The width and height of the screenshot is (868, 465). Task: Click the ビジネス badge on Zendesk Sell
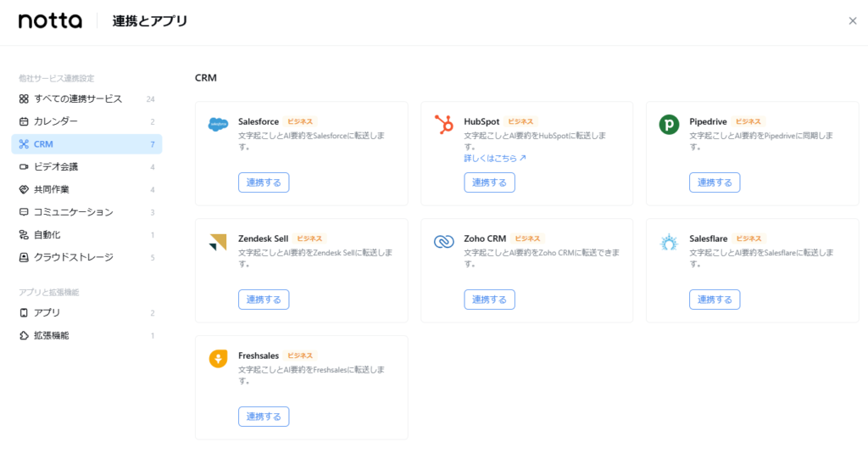coord(309,238)
